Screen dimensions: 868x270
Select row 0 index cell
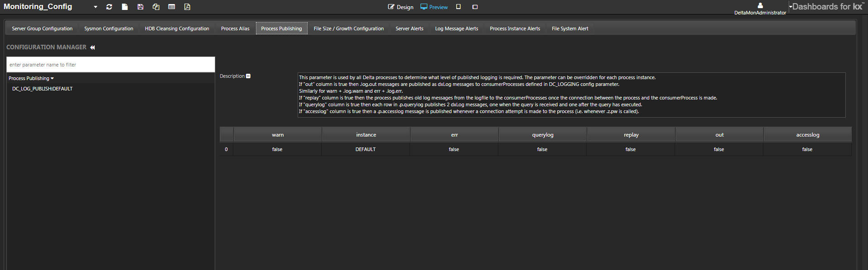click(x=226, y=149)
